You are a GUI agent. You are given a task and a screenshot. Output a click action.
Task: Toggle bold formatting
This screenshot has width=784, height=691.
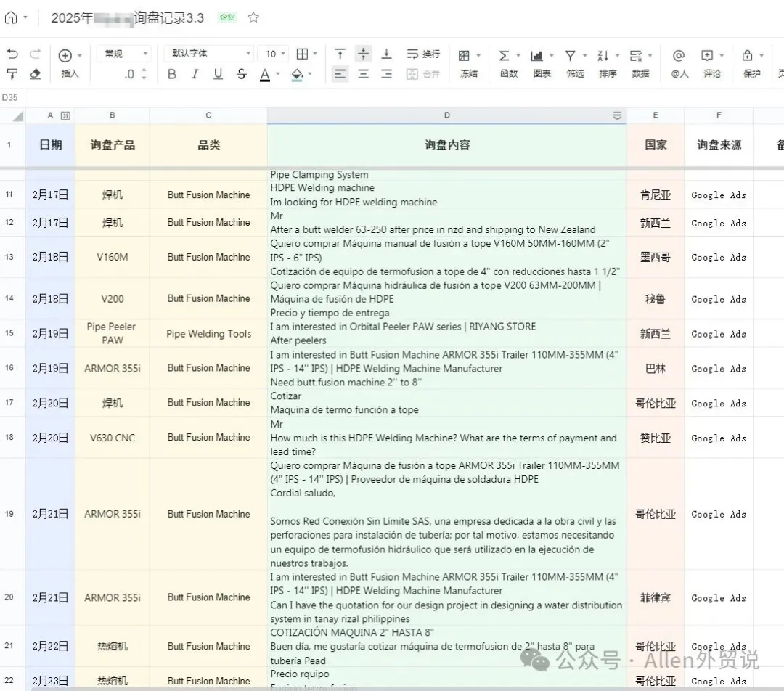[x=172, y=75]
